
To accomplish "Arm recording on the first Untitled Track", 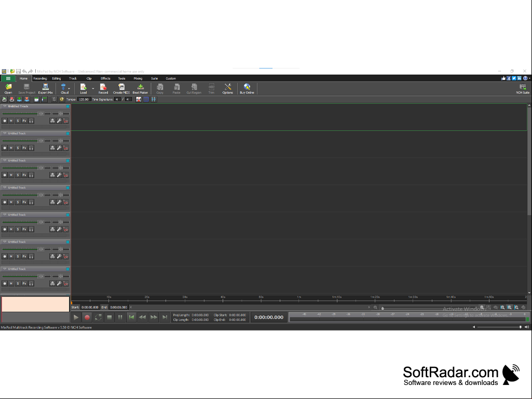I will coord(5,121).
